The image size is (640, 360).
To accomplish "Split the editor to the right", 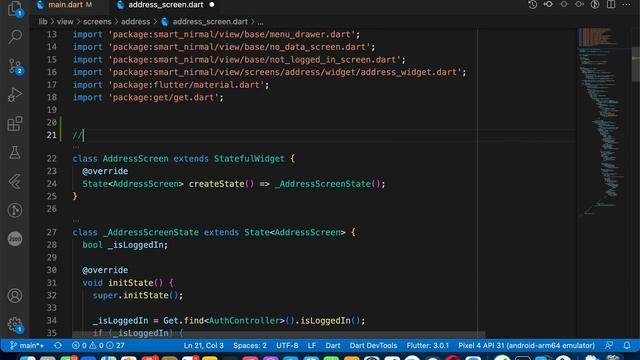I will [x=611, y=4].
